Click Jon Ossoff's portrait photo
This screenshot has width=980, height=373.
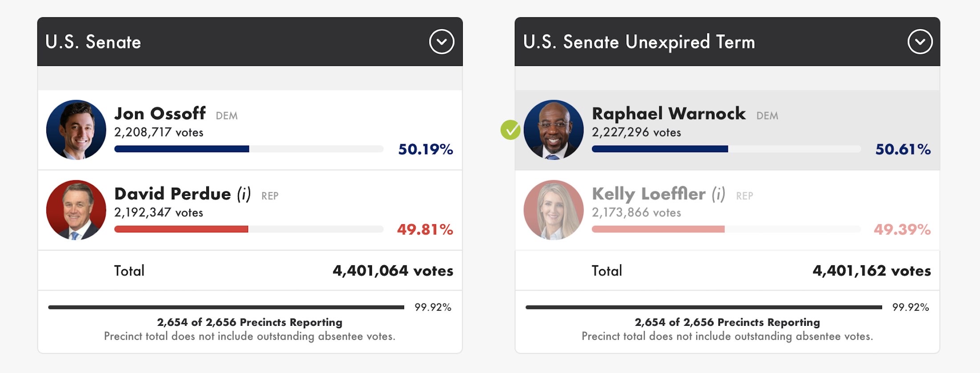tap(76, 130)
